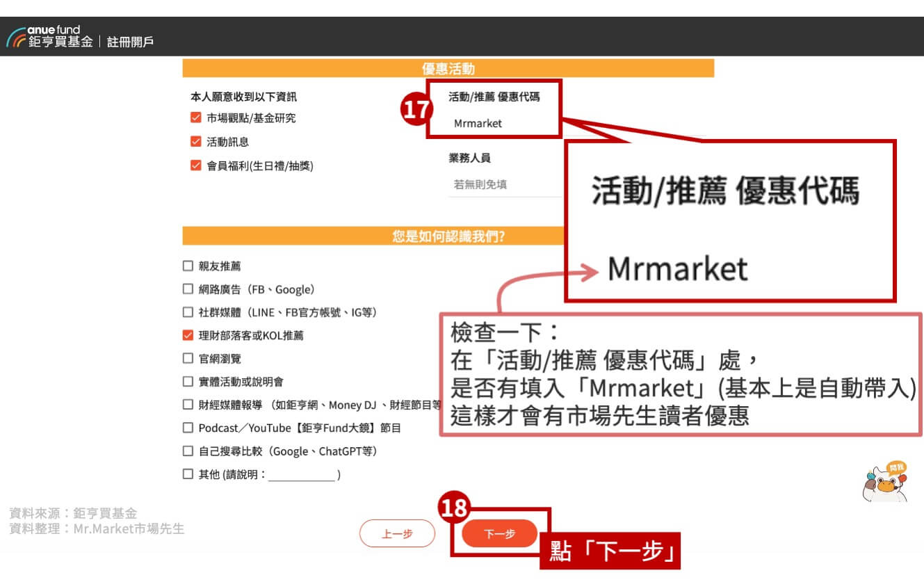Click the 下一步 button
924x582 pixels.
click(499, 534)
